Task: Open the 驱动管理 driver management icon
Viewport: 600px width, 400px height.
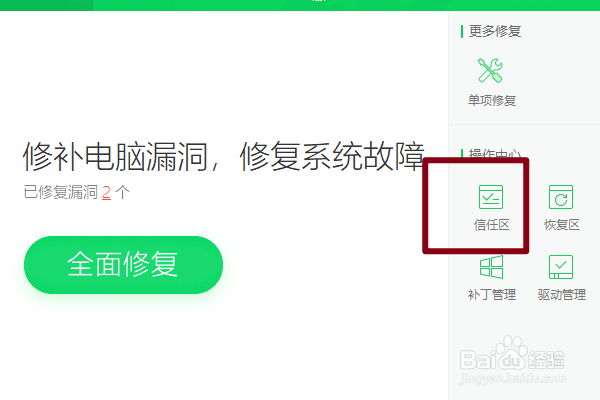Action: (x=561, y=267)
